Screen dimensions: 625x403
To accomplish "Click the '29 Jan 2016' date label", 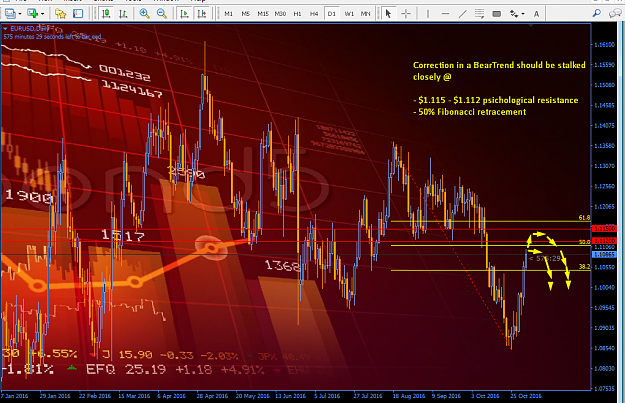I will 55,396.
